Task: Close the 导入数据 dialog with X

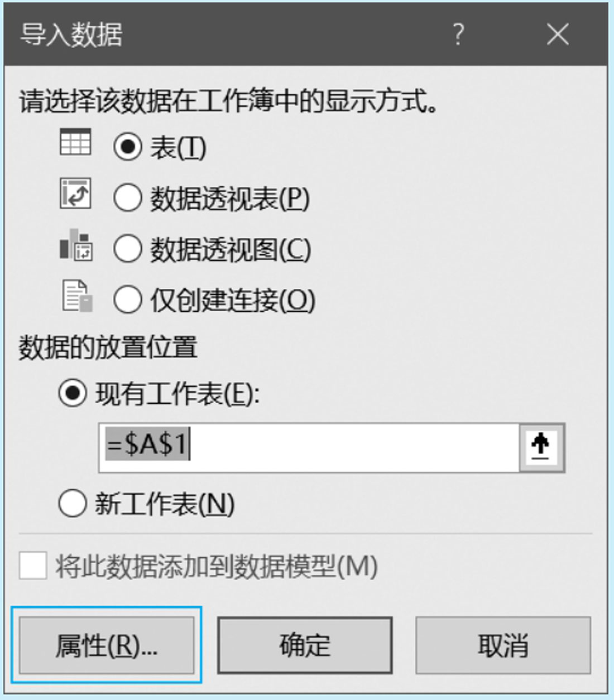Action: tap(557, 35)
